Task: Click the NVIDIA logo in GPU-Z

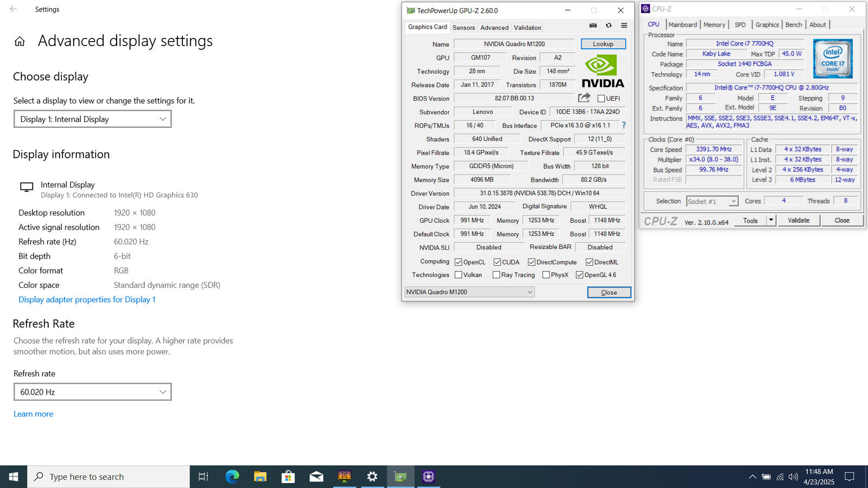Action: (603, 72)
